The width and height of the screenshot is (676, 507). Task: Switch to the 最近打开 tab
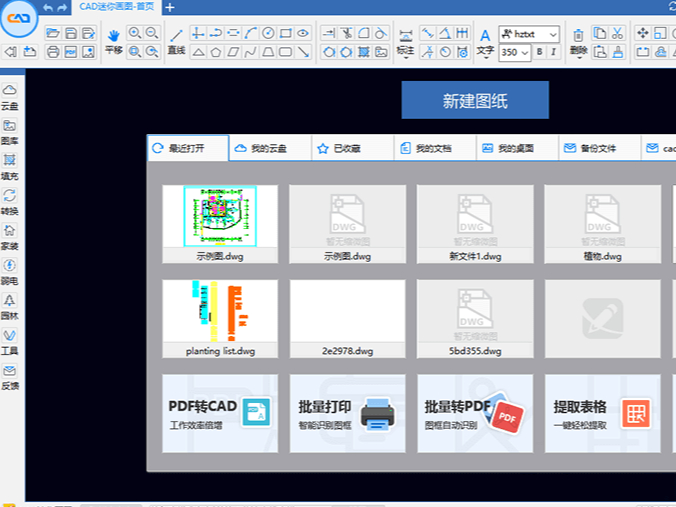coord(188,148)
